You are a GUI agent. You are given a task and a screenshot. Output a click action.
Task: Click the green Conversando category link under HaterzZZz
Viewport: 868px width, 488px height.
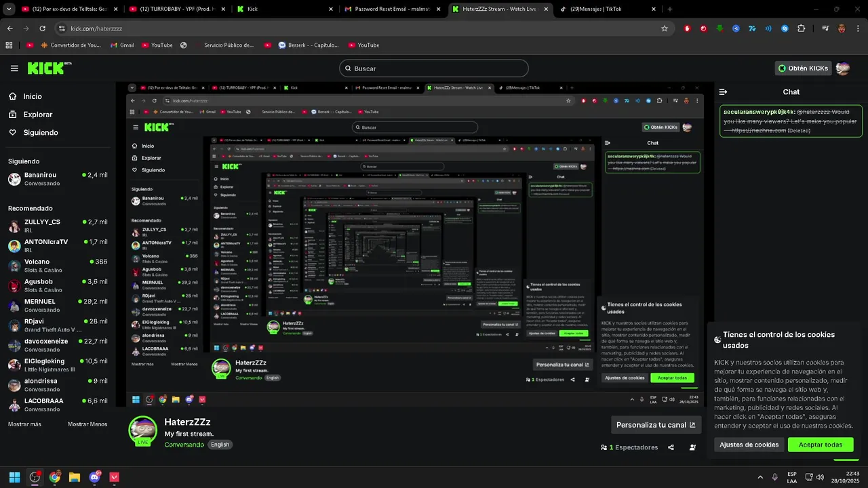pyautogui.click(x=184, y=445)
